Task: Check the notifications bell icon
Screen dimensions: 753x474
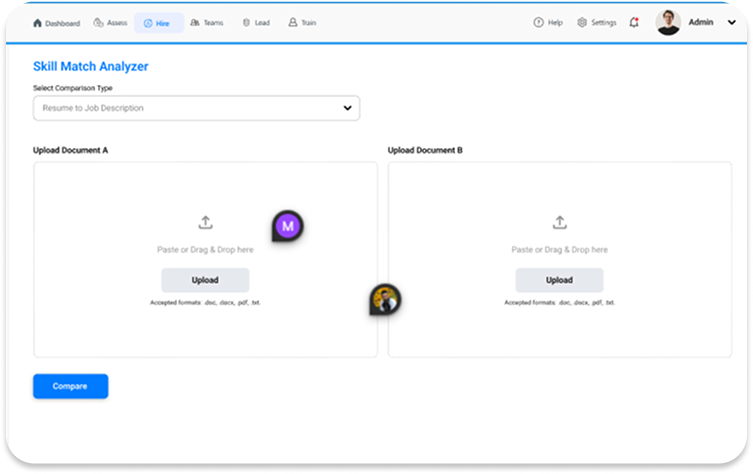Action: [634, 23]
